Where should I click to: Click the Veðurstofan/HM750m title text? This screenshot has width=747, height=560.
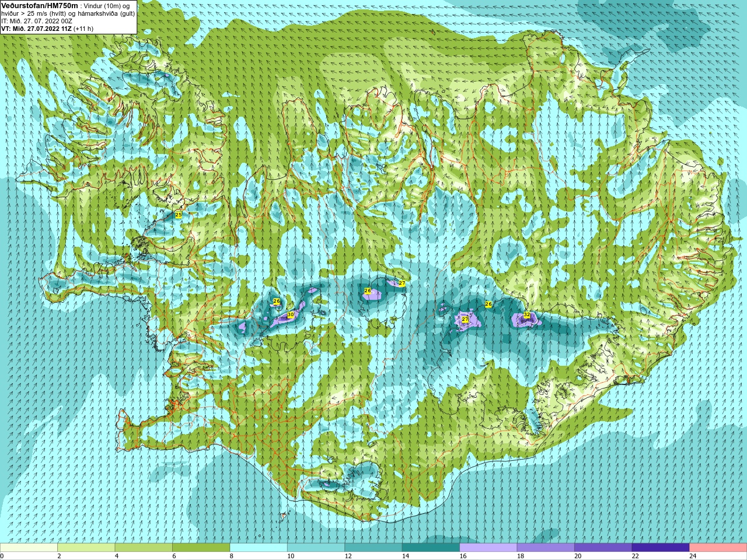coord(39,5)
